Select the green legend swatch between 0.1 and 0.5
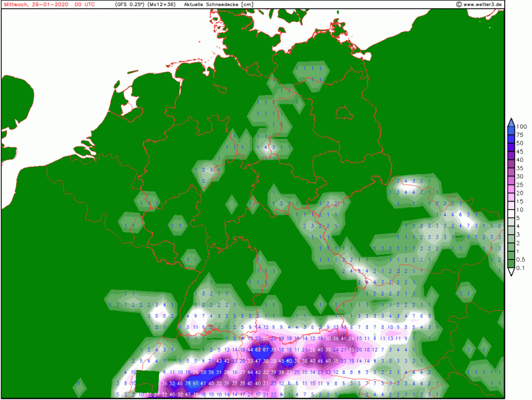This screenshot has width=532, height=400. (x=511, y=264)
